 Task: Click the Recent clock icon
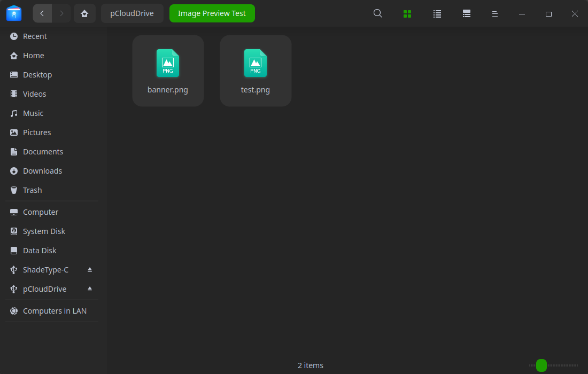click(14, 36)
